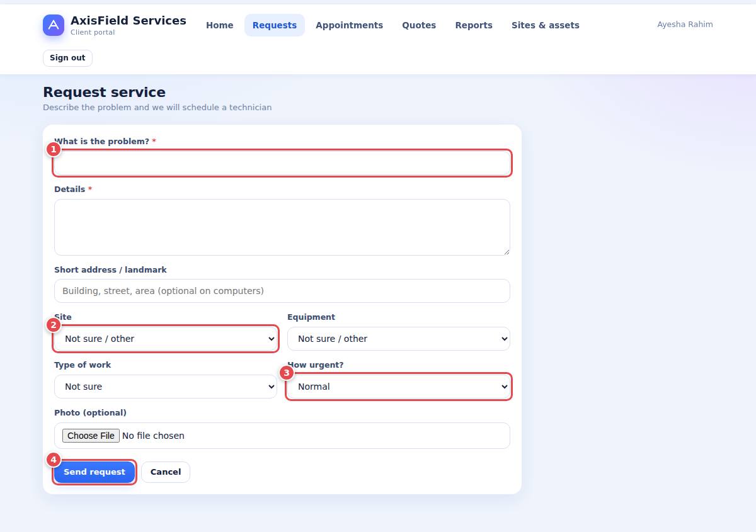The width and height of the screenshot is (756, 532).
Task: Open the Equipment dropdown
Action: (x=399, y=339)
